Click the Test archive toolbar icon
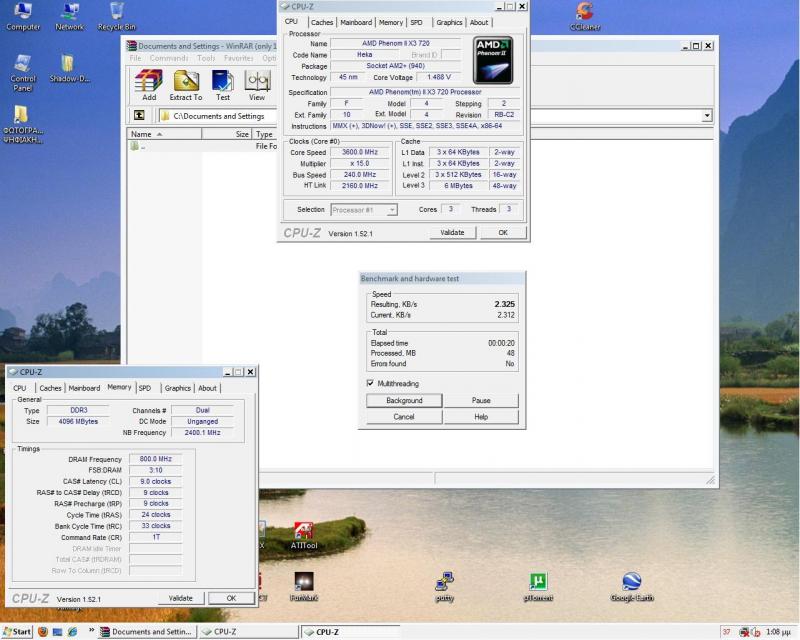800x640 pixels. pos(223,84)
